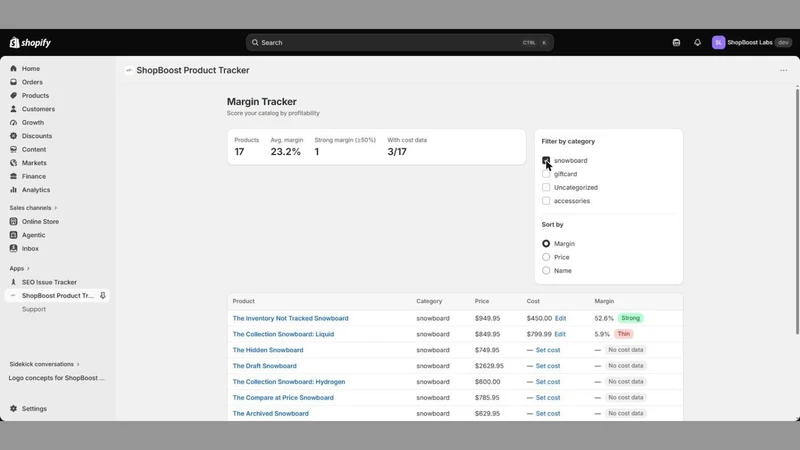Go to Analytics in the sidebar

coord(36,190)
